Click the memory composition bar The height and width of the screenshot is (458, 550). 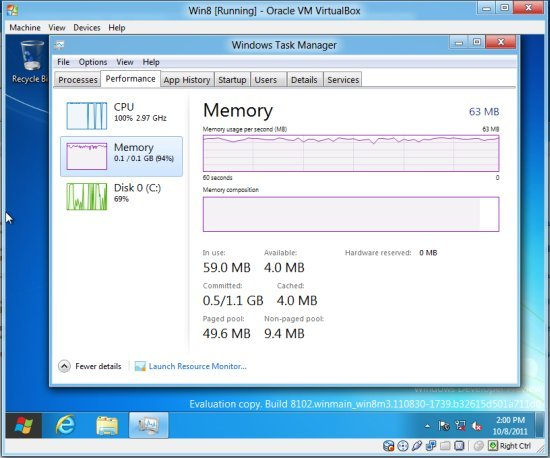(x=351, y=214)
